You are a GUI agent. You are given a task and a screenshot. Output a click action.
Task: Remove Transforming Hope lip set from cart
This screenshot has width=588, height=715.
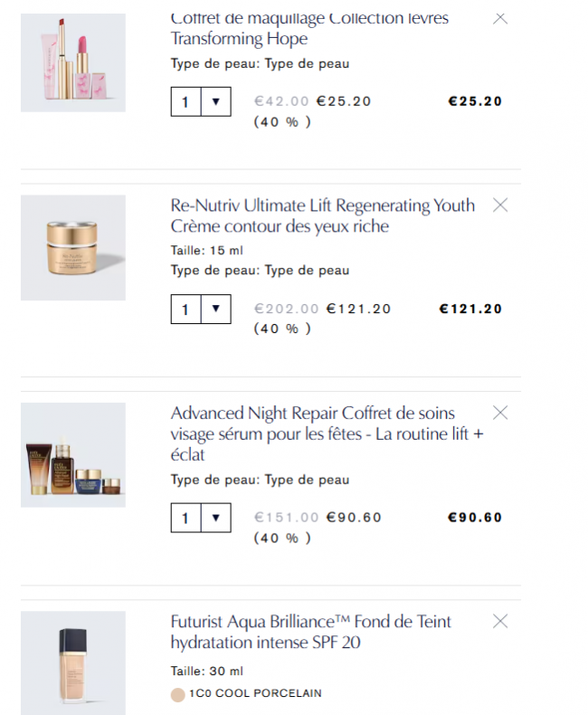click(x=500, y=18)
